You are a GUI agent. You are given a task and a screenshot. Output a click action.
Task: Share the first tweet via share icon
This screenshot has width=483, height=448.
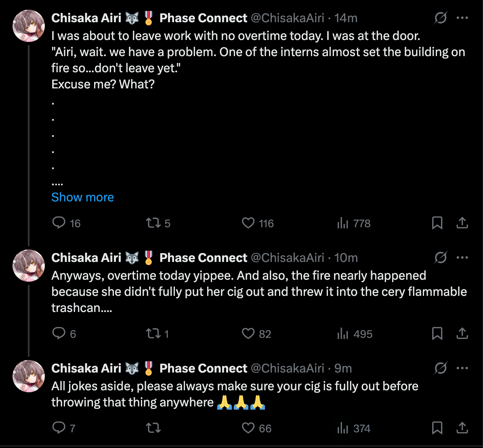462,223
